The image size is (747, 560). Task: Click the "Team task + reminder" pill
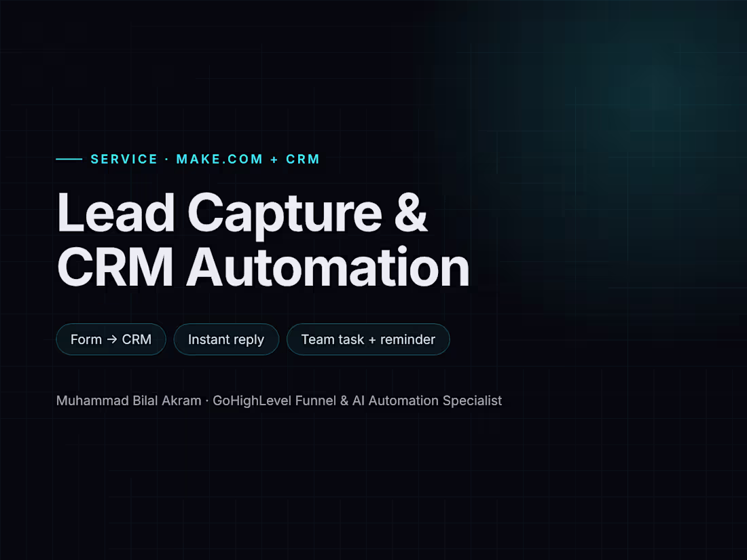pos(368,339)
